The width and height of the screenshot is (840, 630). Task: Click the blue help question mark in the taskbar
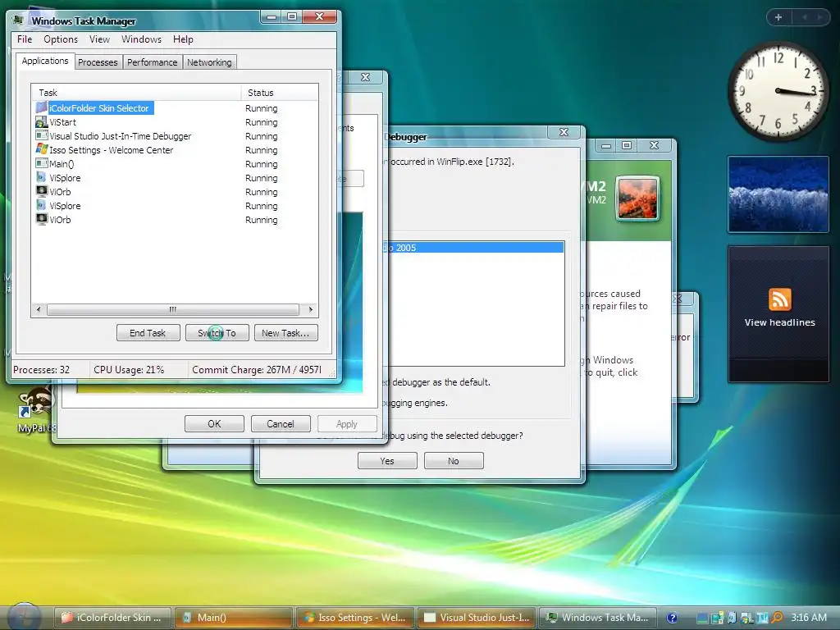[672, 618]
